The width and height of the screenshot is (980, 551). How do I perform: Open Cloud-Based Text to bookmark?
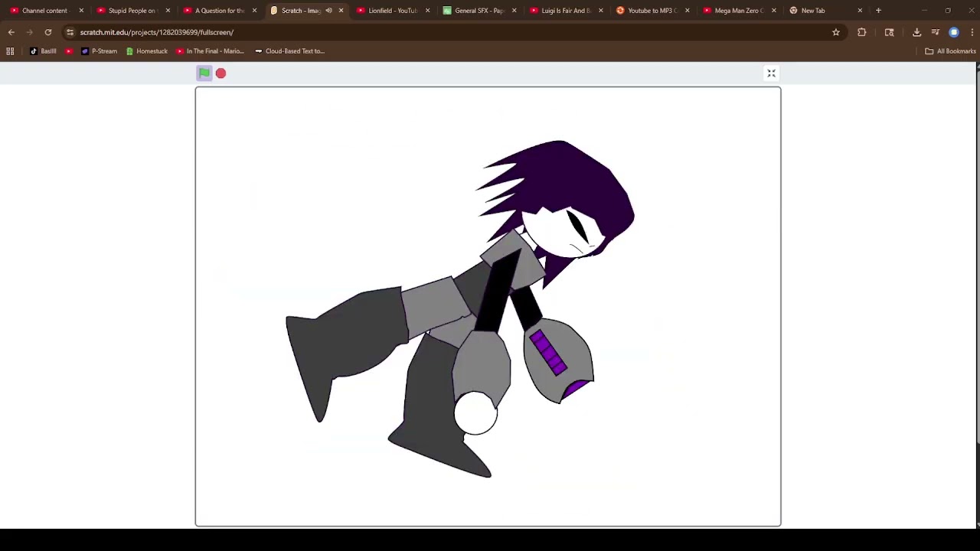289,51
